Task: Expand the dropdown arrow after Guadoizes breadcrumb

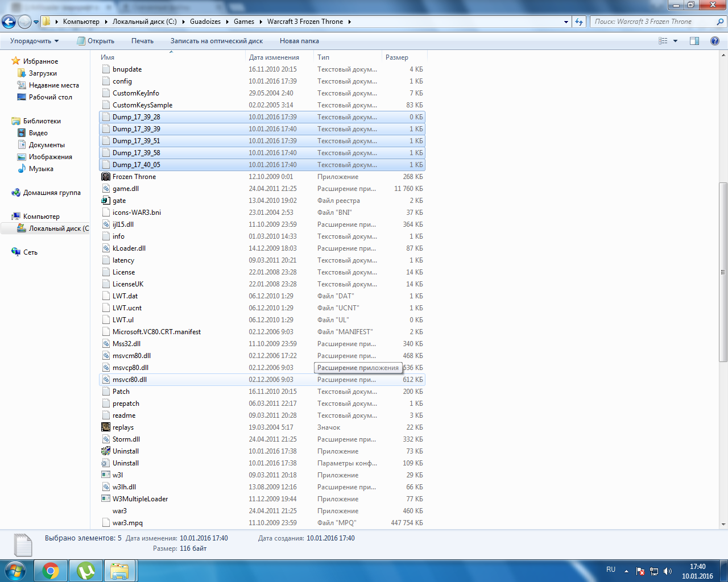Action: pyautogui.click(x=227, y=22)
